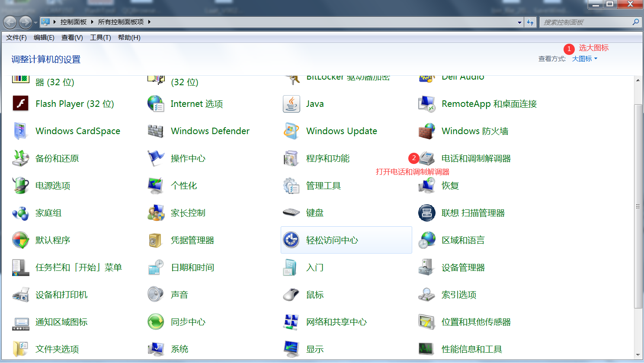Open the 轻松访问中心 icon
Image resolution: width=644 pixels, height=363 pixels.
[x=291, y=240]
